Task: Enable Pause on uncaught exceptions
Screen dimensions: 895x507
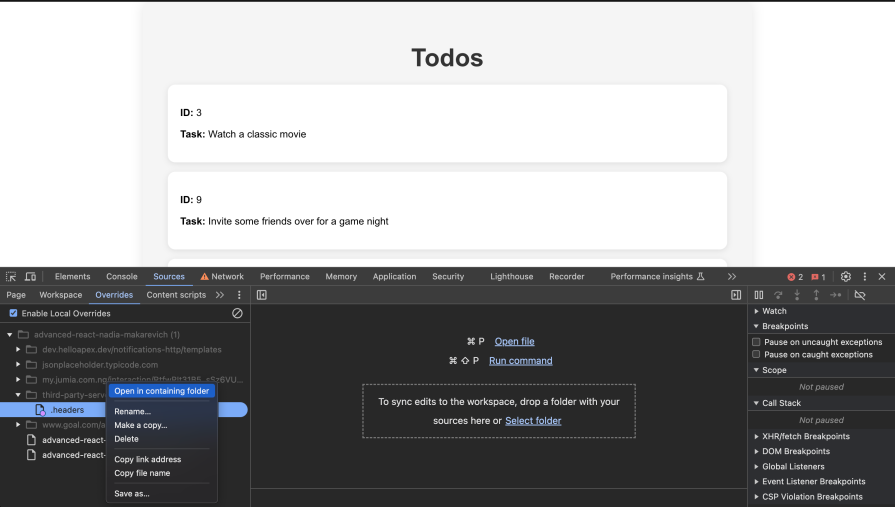Action: click(756, 342)
